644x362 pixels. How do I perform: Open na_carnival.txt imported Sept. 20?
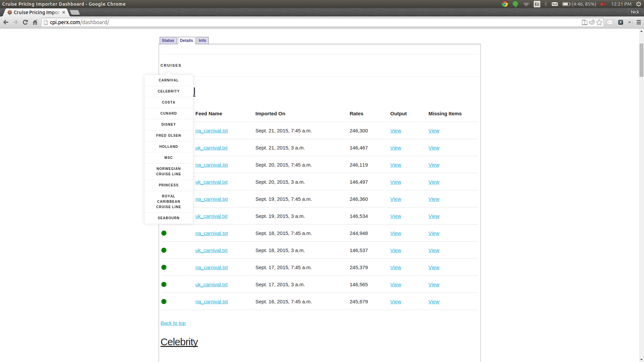[x=212, y=165]
